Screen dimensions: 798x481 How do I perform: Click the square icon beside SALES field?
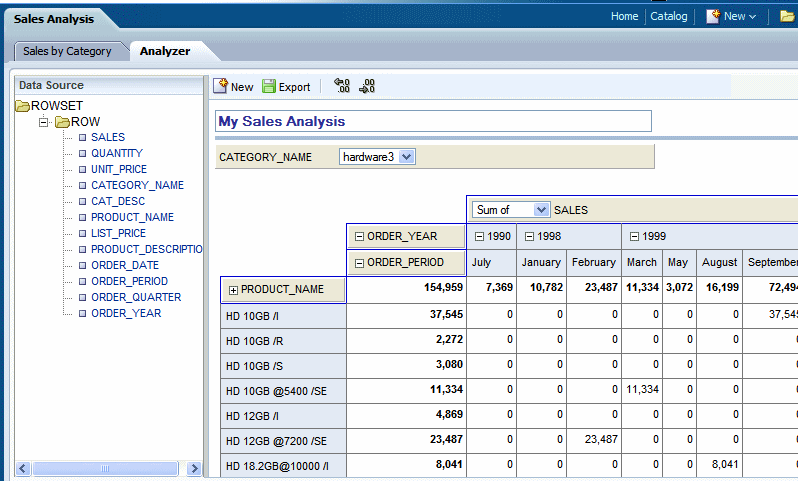click(82, 138)
